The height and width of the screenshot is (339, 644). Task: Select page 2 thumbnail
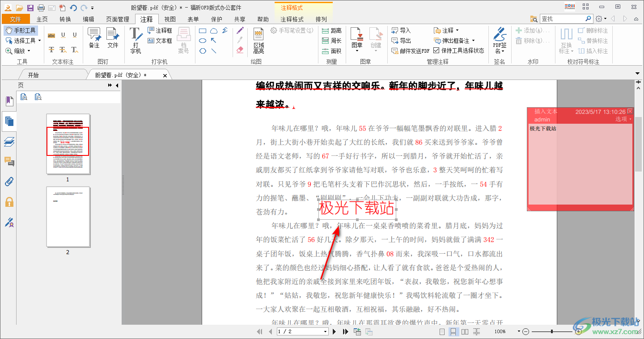68,217
